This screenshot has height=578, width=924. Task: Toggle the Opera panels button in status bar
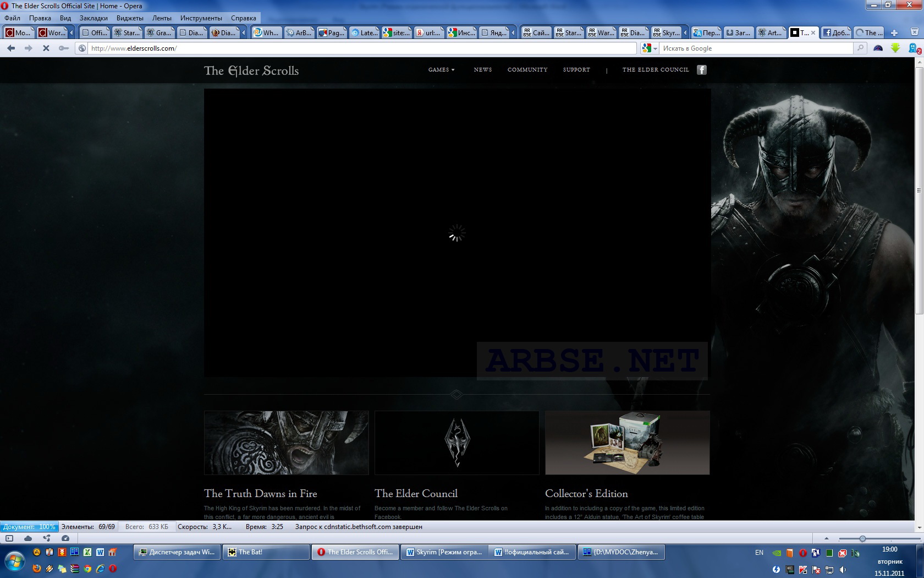click(x=9, y=538)
